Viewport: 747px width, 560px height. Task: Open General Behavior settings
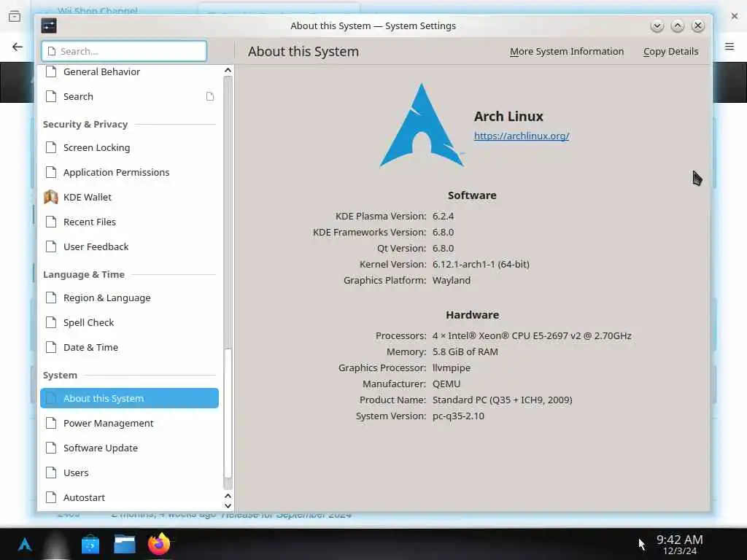[x=129, y=72]
